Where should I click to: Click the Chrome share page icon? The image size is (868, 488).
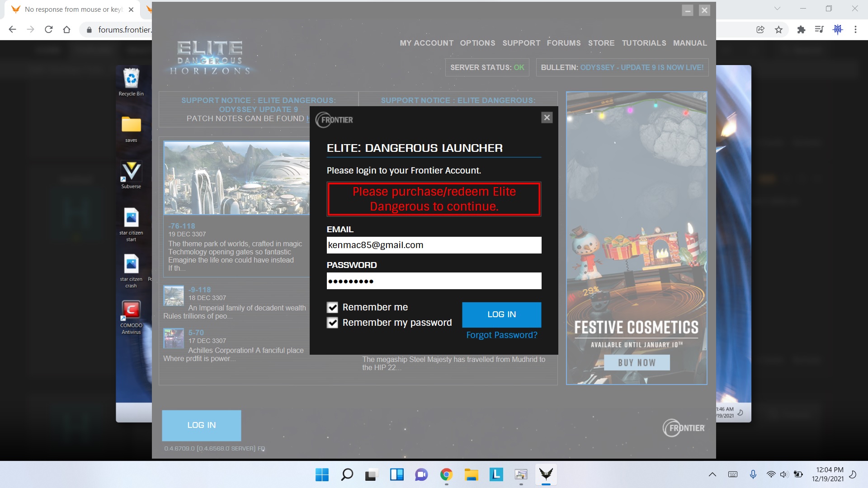click(760, 29)
